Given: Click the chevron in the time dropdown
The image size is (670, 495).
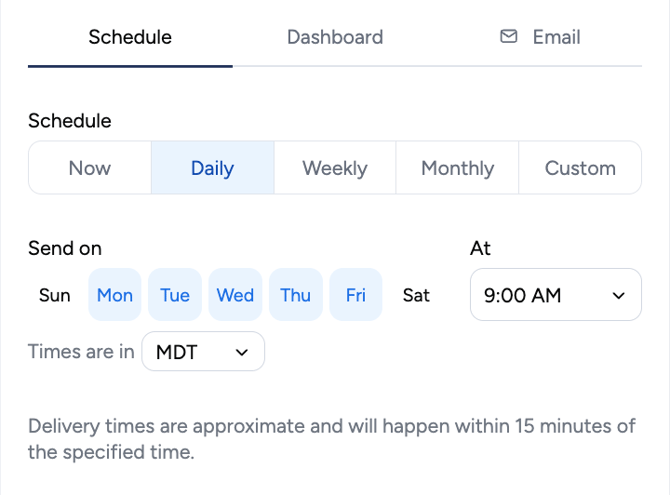Looking at the screenshot, I should [618, 295].
